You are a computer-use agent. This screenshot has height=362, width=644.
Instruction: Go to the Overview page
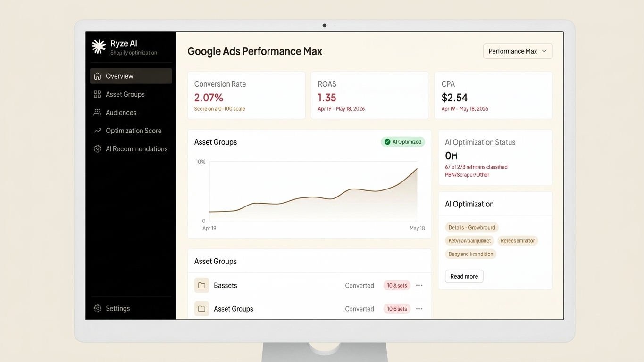(131, 76)
